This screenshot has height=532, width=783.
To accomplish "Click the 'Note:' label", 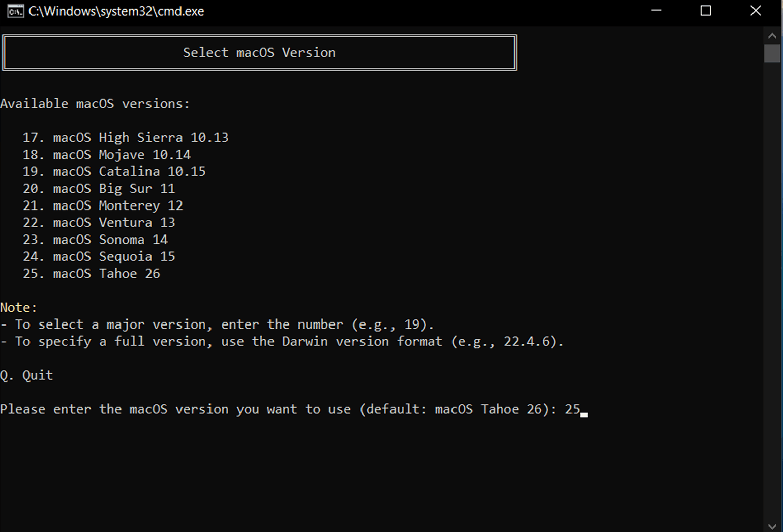I will pyautogui.click(x=19, y=308).
